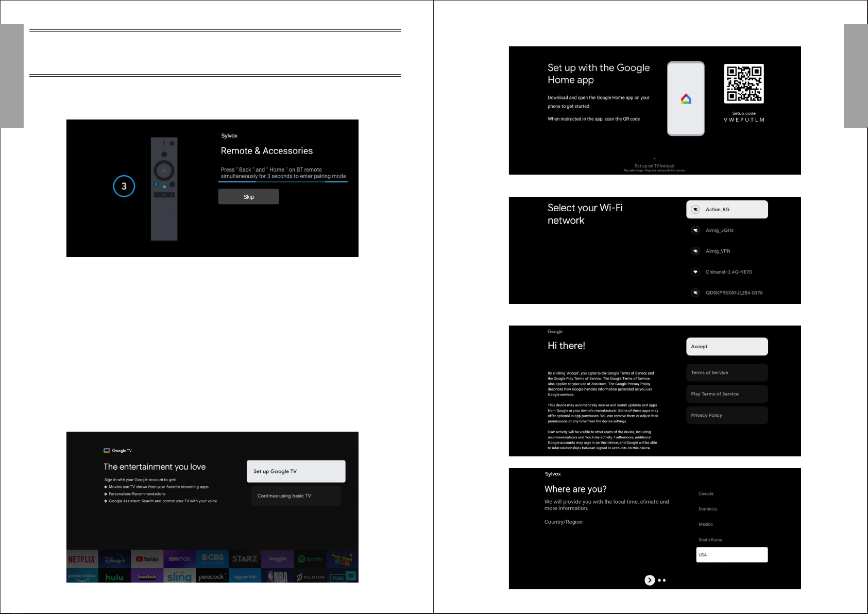Click the next arrow below country list
The height and width of the screenshot is (614, 868).
tap(650, 580)
